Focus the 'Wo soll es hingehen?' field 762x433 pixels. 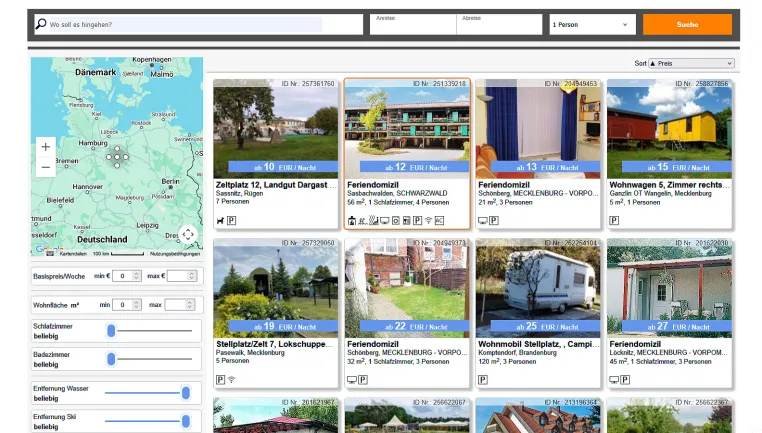tap(186, 24)
